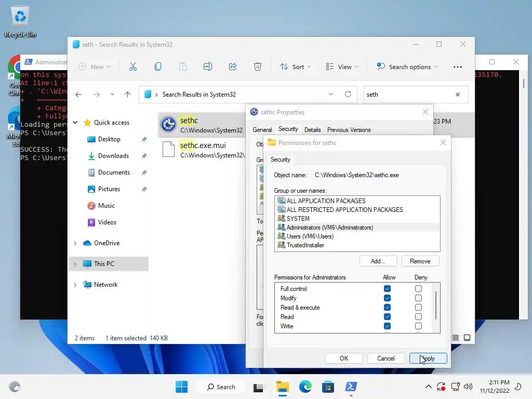Image resolution: width=532 pixels, height=399 pixels.
Task: Click the Copy icon in Explorer toolbar
Action: tap(158, 67)
